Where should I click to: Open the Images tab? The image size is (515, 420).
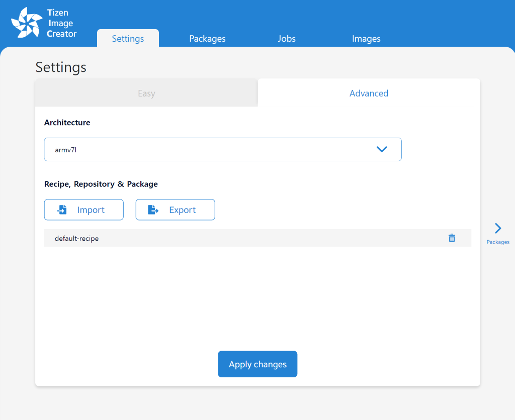click(366, 39)
